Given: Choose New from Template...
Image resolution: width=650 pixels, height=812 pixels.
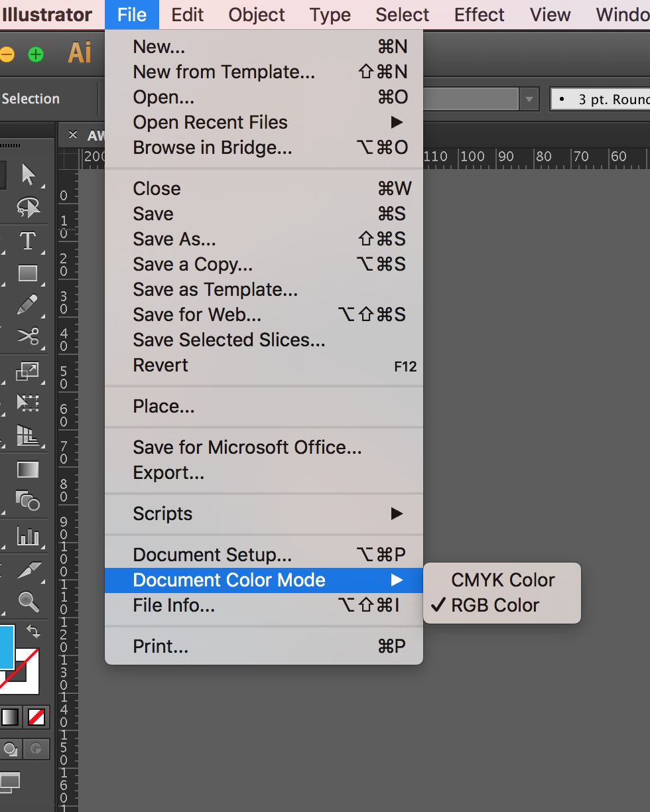Looking at the screenshot, I should pos(264,72).
